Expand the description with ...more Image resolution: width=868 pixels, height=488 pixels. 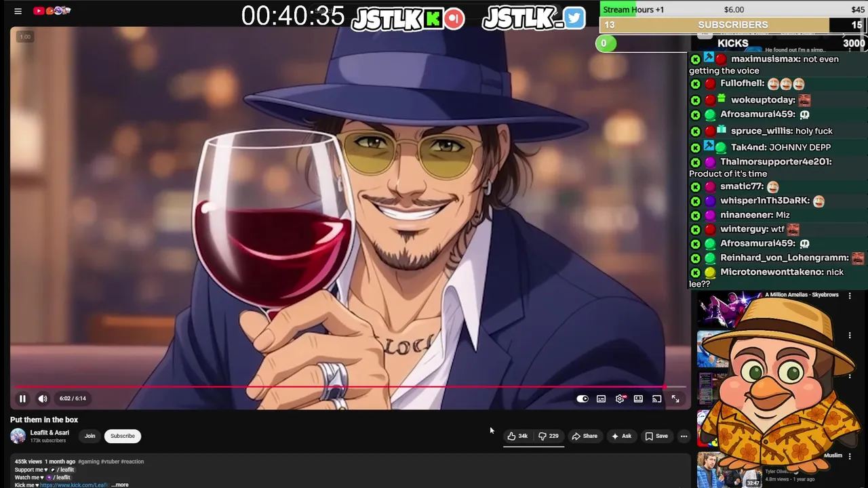119,485
